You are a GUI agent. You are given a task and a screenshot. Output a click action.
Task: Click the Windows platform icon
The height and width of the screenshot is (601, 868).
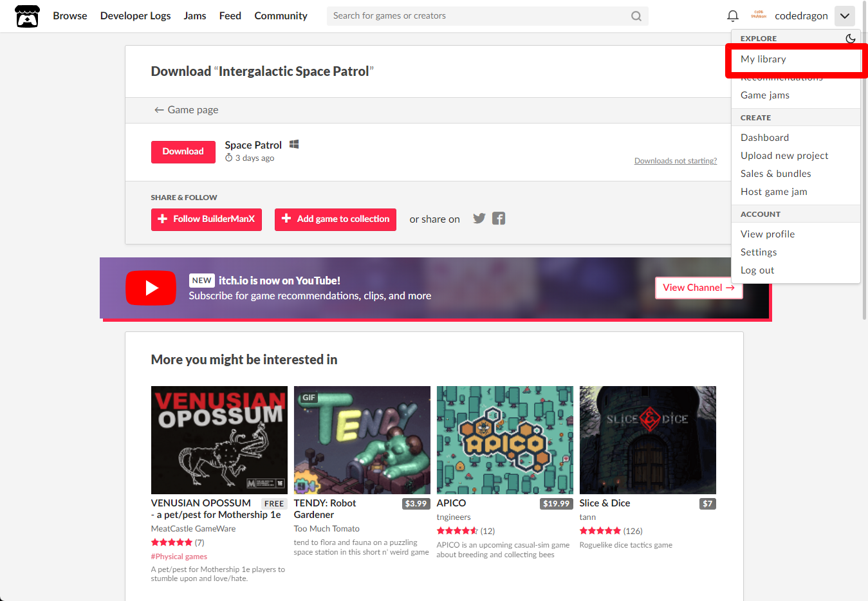pyautogui.click(x=294, y=144)
